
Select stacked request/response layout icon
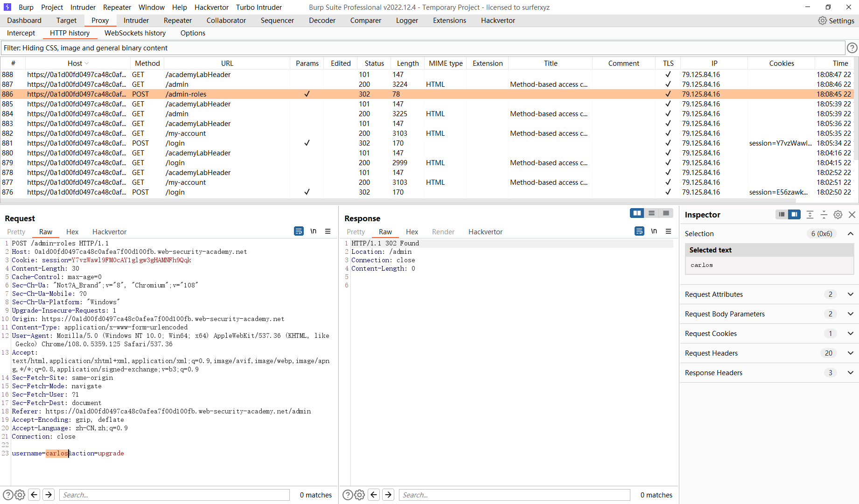coord(651,213)
